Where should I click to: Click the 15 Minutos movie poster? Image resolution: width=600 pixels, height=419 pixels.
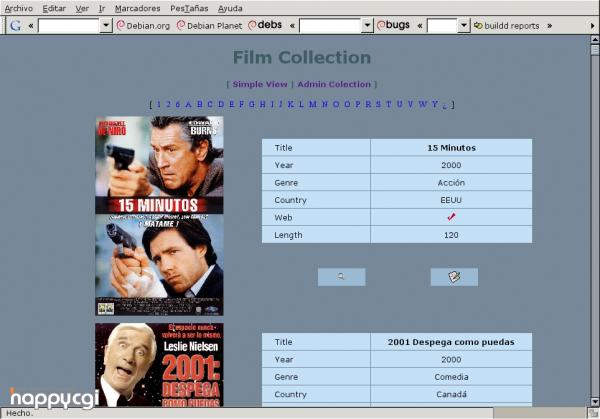click(159, 215)
